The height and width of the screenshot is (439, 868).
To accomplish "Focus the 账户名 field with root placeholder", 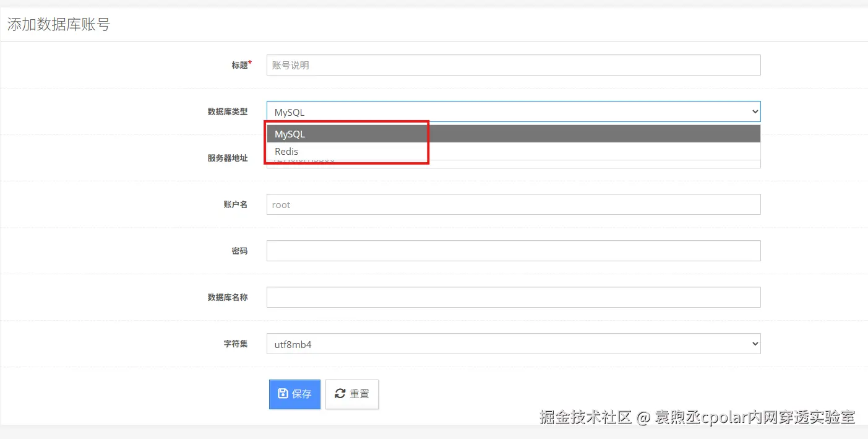I will click(x=513, y=204).
